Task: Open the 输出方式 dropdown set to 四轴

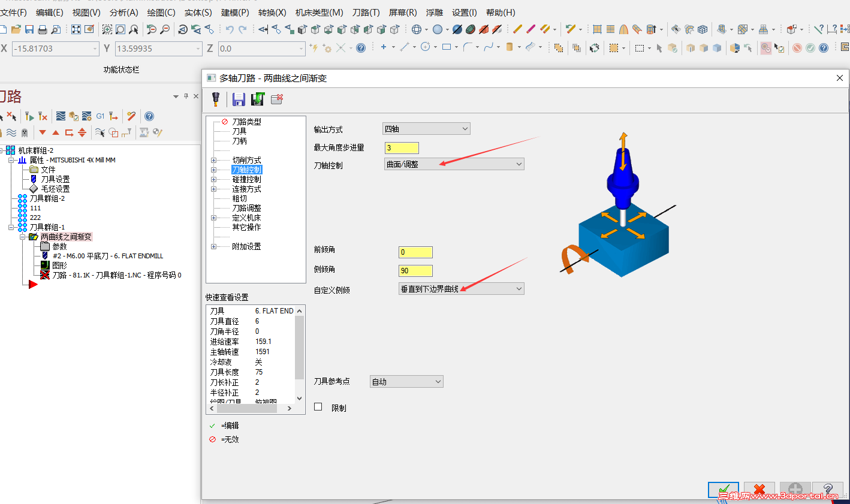Action: (x=426, y=129)
